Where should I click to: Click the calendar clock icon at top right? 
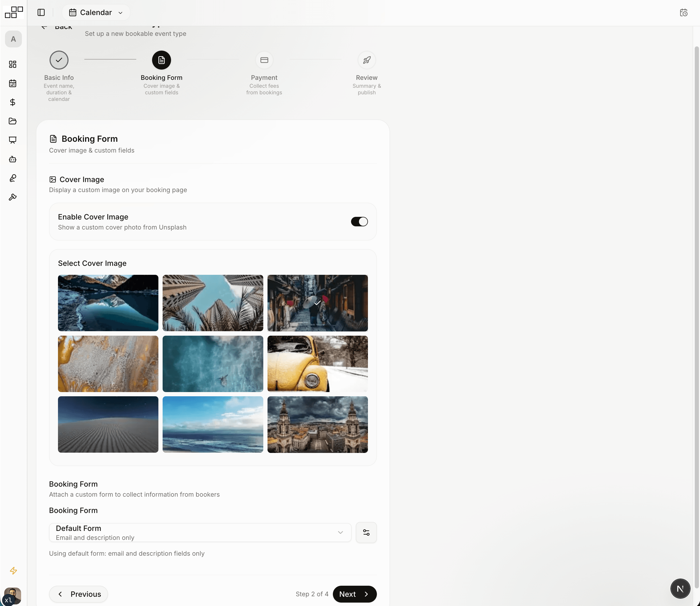pos(683,12)
